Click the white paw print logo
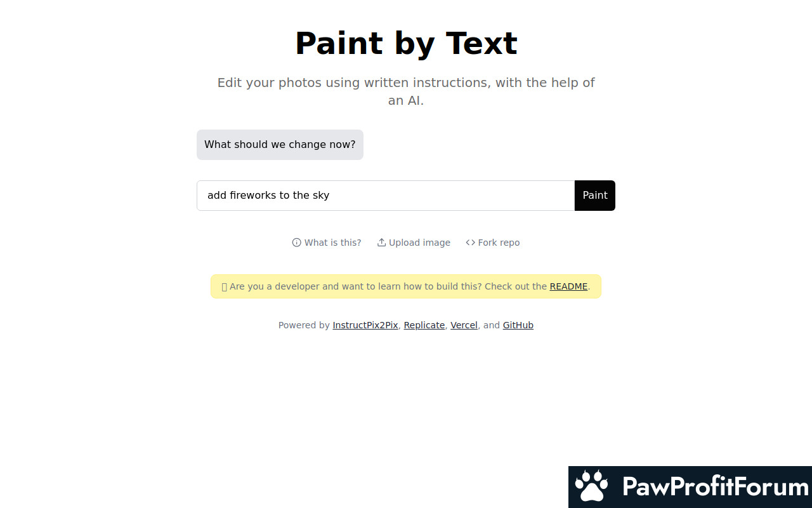Screen dimensions: 812x508 pyautogui.click(x=591, y=486)
